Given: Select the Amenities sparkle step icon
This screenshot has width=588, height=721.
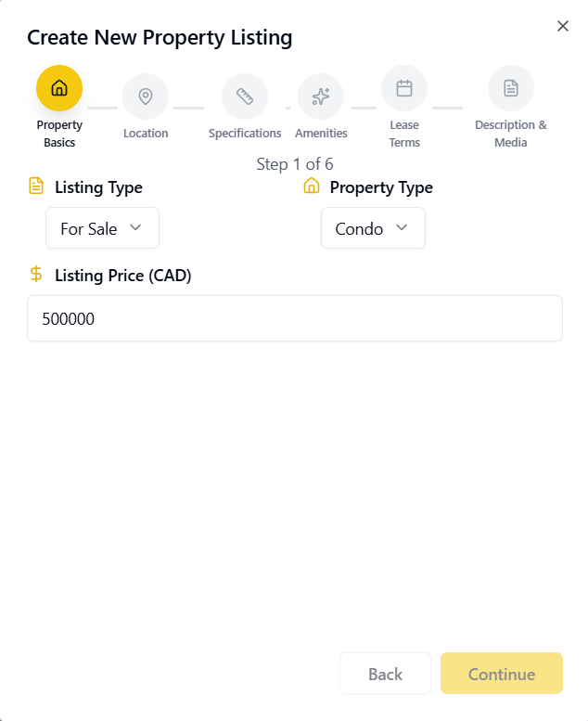Looking at the screenshot, I should tap(321, 97).
